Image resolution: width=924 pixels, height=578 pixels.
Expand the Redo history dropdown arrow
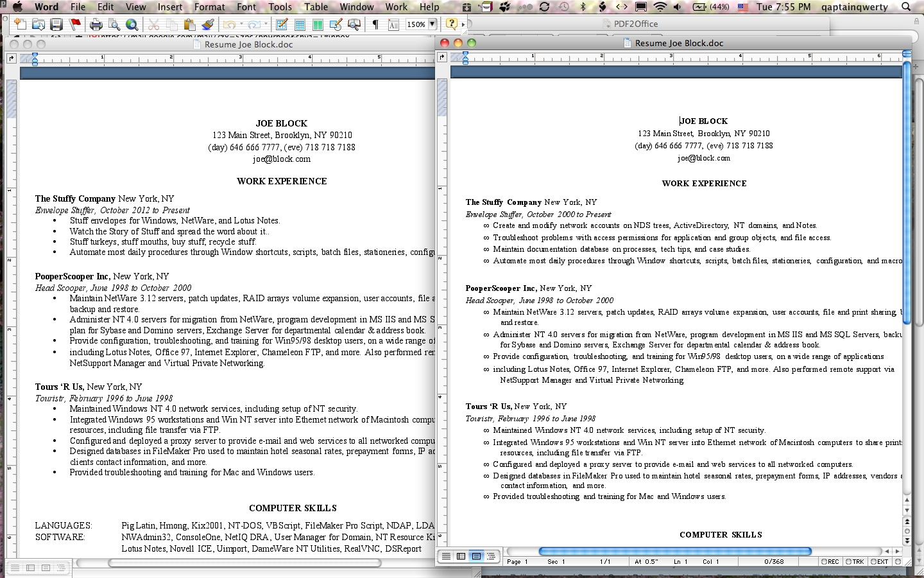point(266,24)
